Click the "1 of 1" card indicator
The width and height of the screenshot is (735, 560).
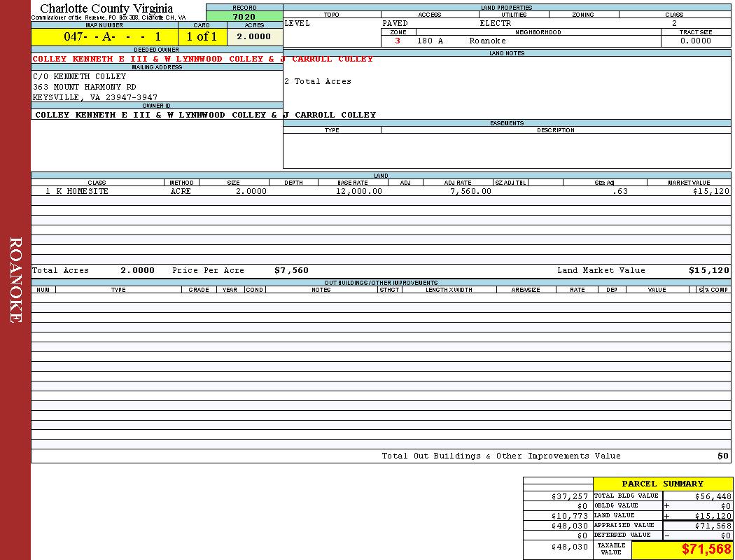202,36
